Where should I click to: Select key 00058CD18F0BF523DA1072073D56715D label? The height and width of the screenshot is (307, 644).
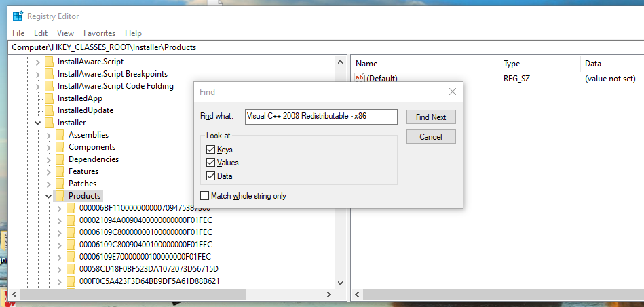point(149,269)
